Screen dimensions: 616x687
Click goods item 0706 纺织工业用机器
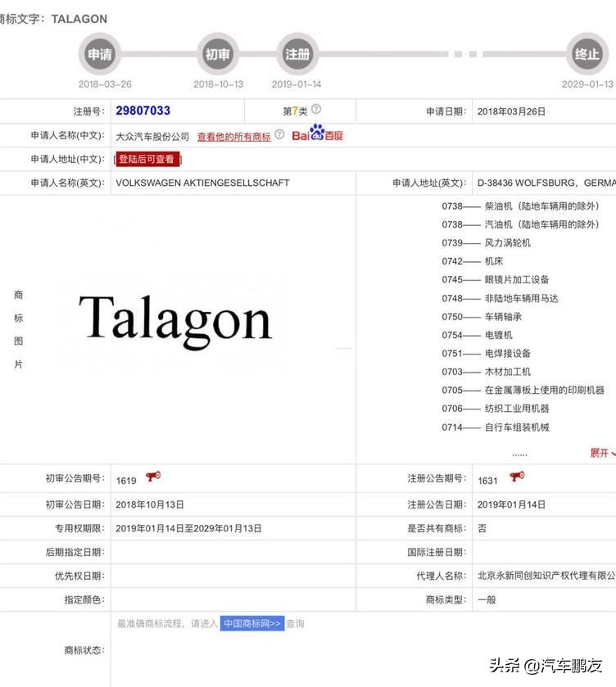(496, 409)
